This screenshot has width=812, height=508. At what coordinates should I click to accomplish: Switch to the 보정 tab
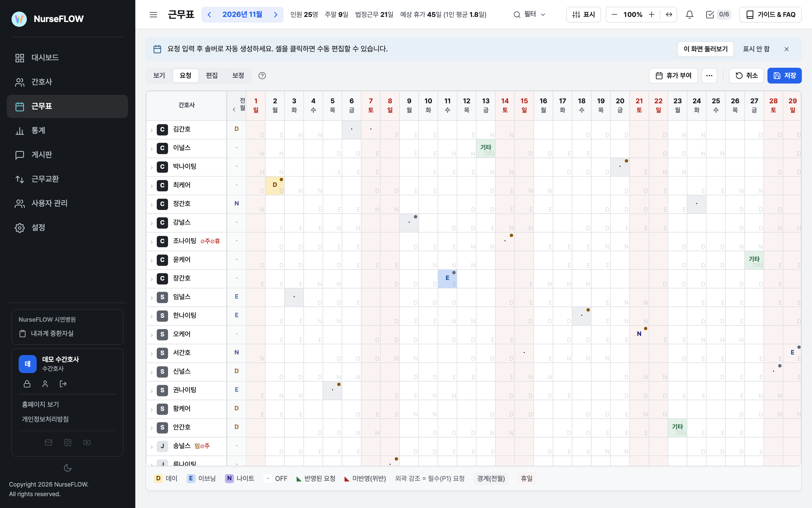(x=238, y=76)
